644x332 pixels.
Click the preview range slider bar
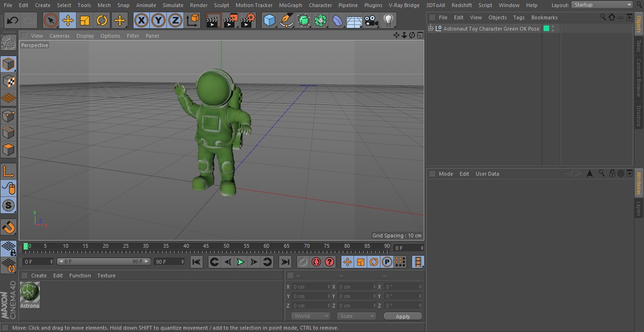(x=104, y=261)
